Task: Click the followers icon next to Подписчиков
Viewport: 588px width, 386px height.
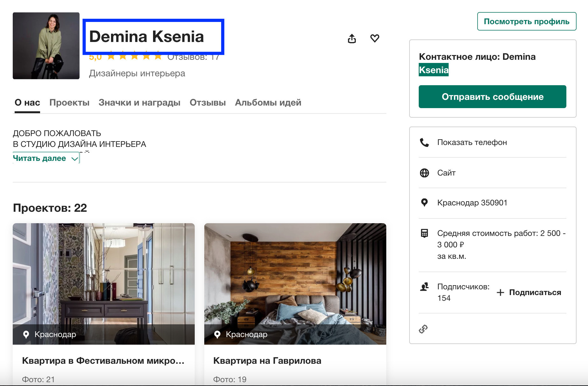Action: tap(424, 287)
